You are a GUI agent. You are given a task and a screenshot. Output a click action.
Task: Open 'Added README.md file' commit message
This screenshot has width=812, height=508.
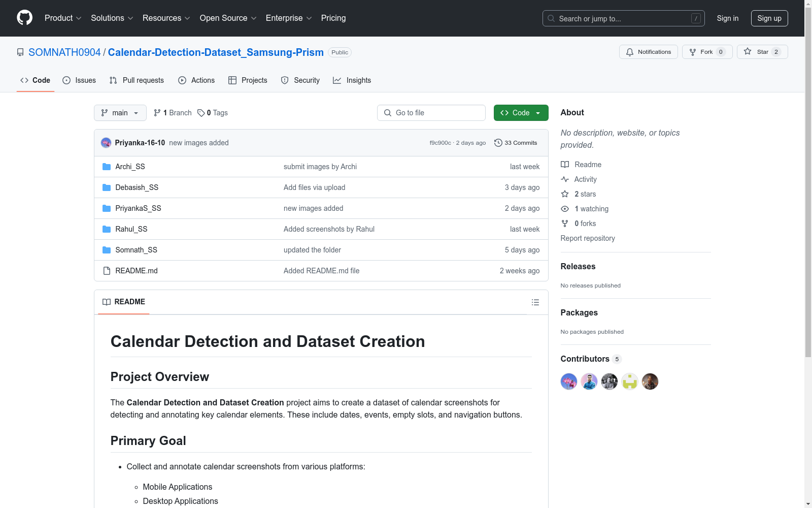point(321,271)
